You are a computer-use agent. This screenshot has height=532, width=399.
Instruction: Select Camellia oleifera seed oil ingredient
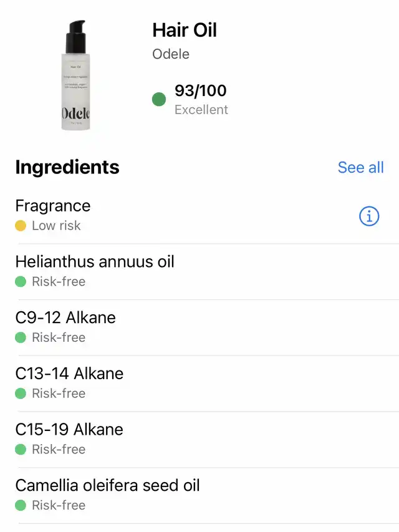tap(107, 485)
